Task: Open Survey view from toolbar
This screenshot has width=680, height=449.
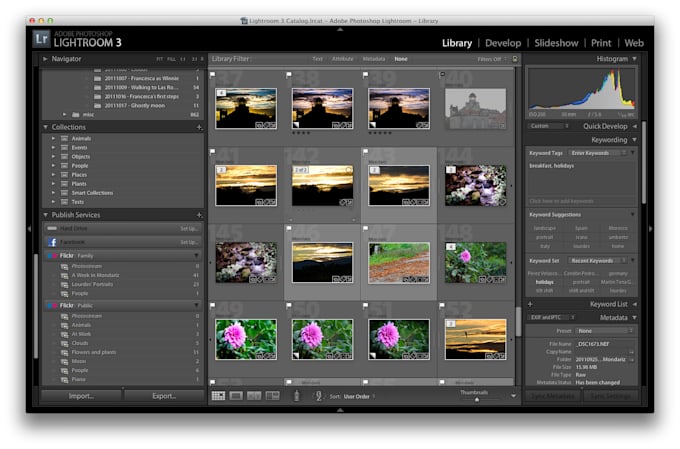Action: pyautogui.click(x=272, y=396)
